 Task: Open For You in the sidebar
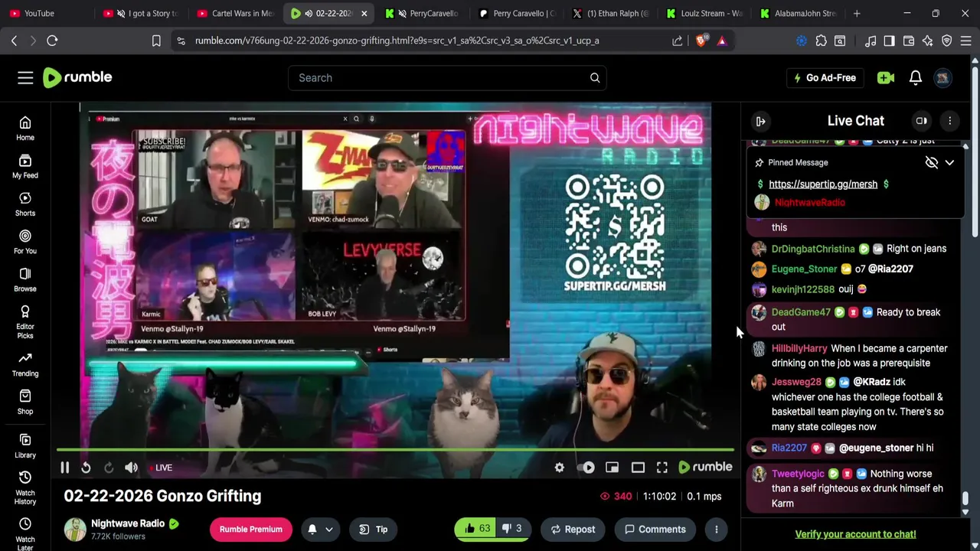point(25,242)
